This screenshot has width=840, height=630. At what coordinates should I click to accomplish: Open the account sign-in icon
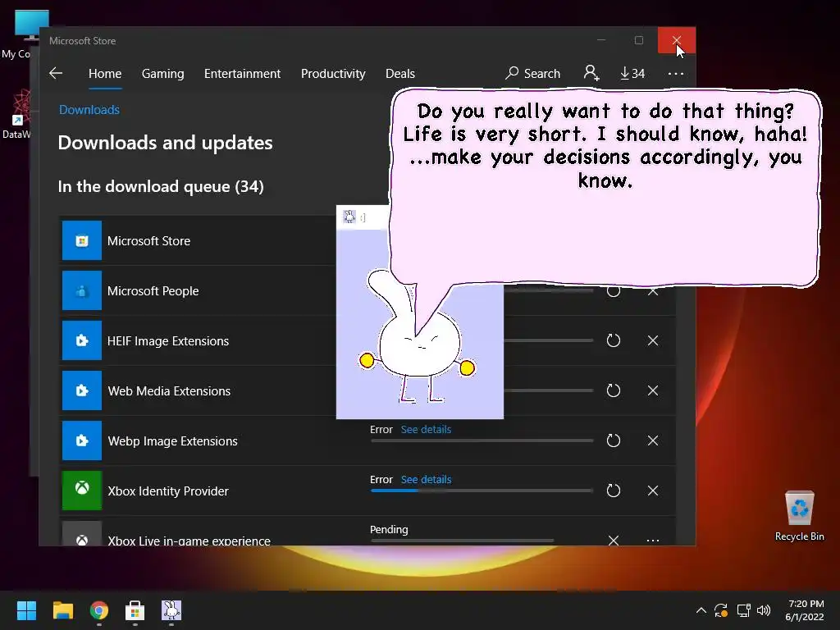click(x=591, y=73)
